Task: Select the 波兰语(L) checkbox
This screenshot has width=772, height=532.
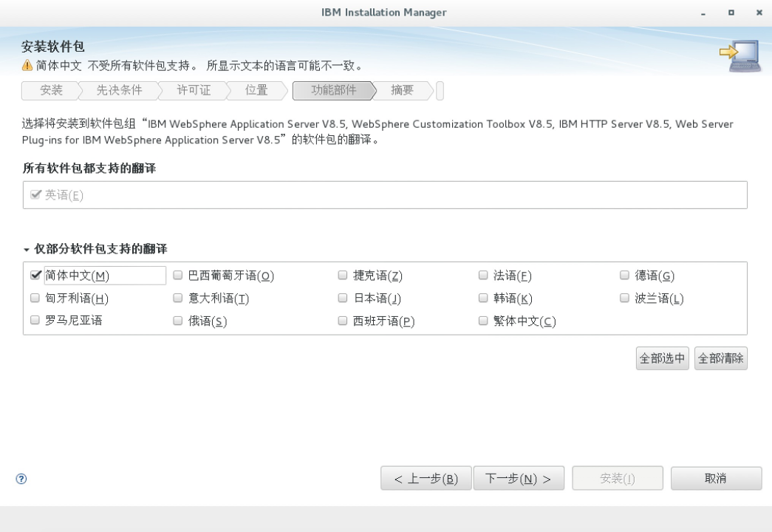Action: 624,298
